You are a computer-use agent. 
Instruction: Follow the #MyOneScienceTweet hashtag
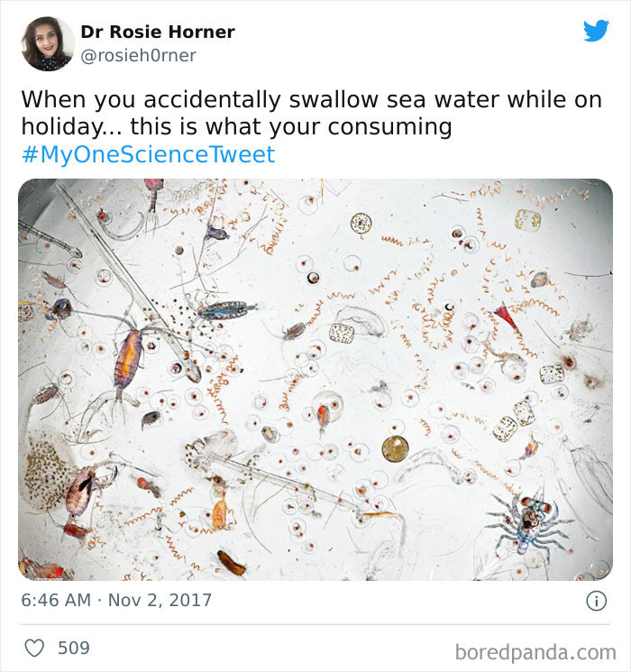click(x=148, y=154)
